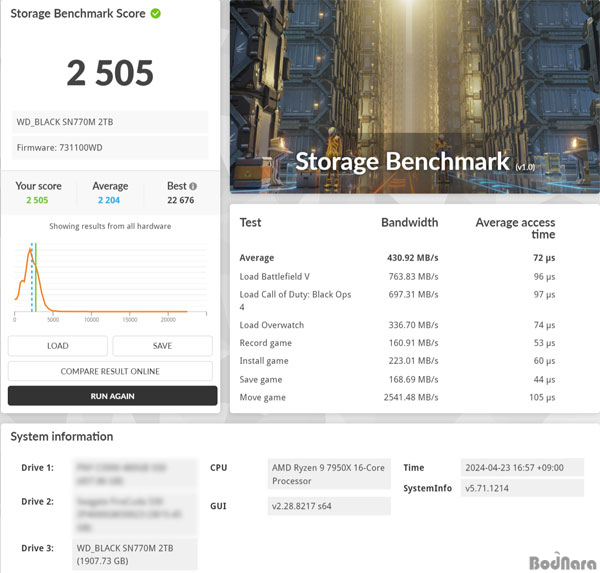This screenshot has height=573, width=600.
Task: Click the Firmware: 731100WD field
Action: tap(110, 147)
